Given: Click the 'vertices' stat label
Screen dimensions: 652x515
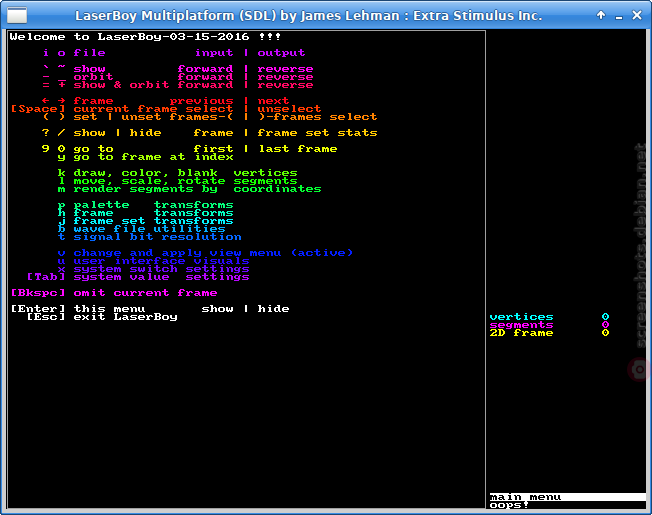Looking at the screenshot, I should click(521, 317).
